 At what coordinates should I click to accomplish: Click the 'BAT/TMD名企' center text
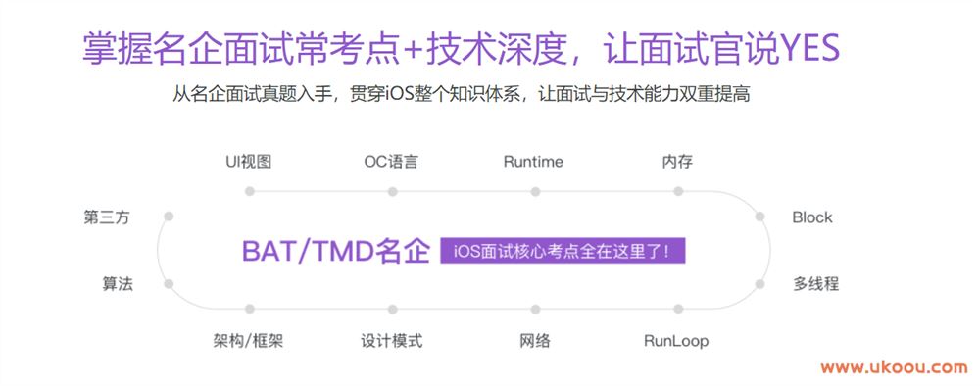tap(335, 251)
